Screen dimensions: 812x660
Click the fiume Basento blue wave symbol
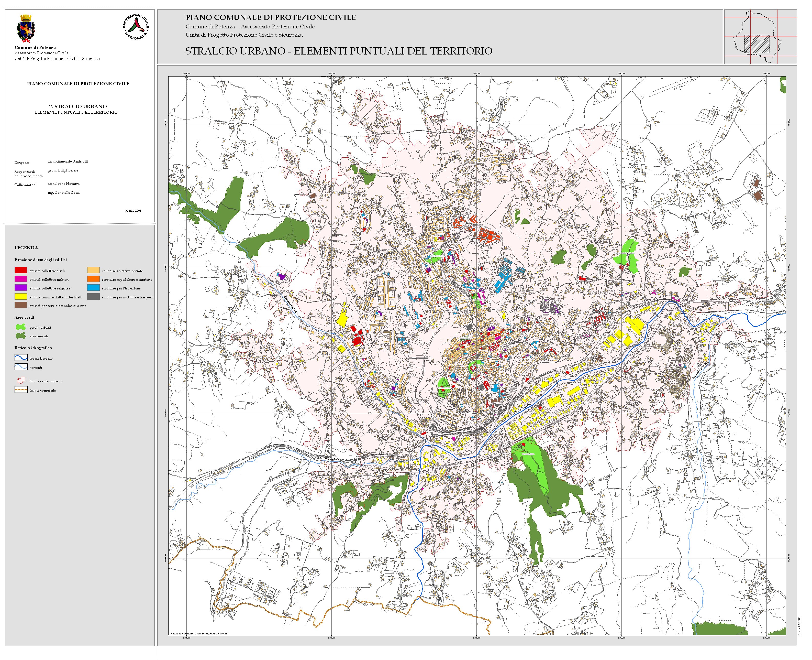(21, 358)
